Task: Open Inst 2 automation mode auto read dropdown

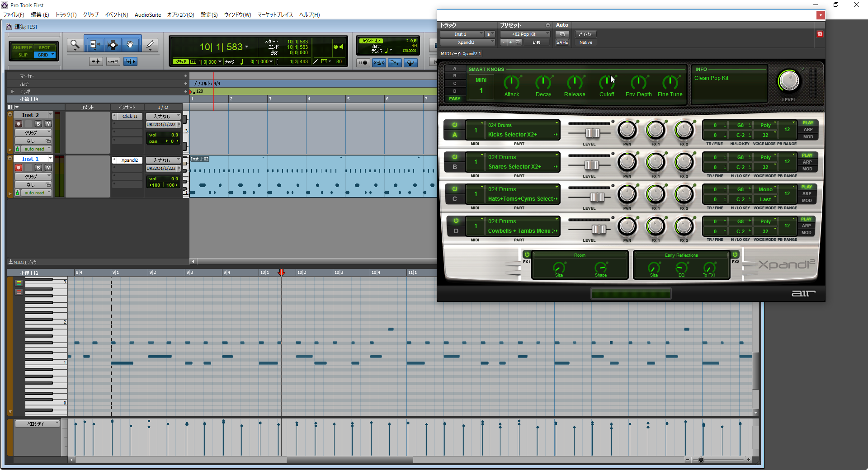Action: [x=36, y=149]
